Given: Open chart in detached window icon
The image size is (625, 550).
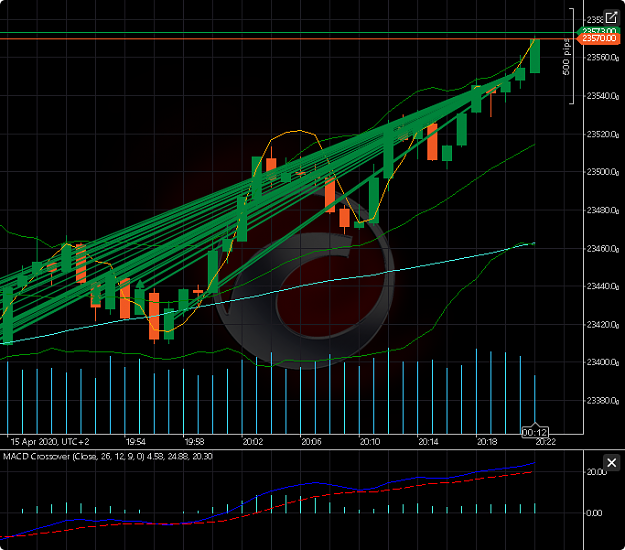Looking at the screenshot, I should click(x=611, y=18).
